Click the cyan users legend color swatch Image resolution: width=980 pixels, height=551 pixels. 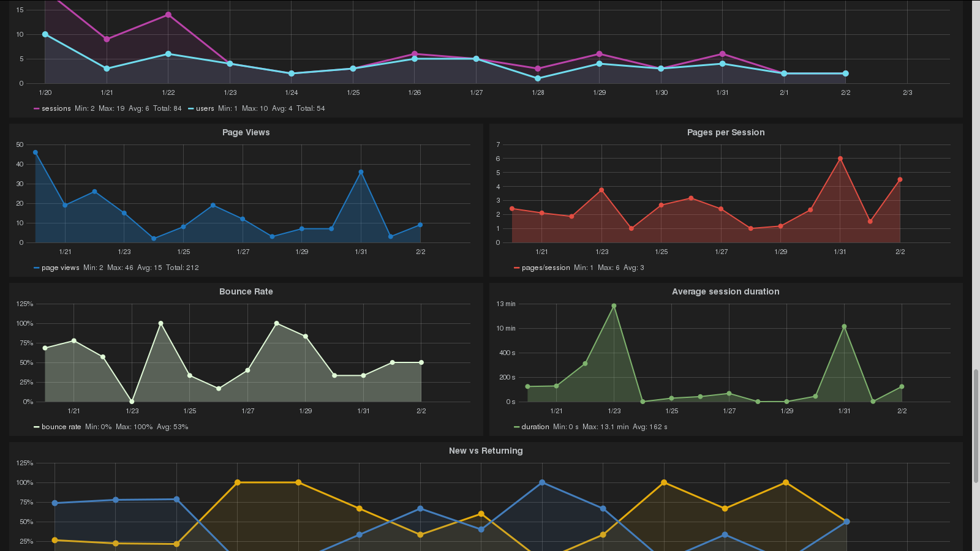190,108
